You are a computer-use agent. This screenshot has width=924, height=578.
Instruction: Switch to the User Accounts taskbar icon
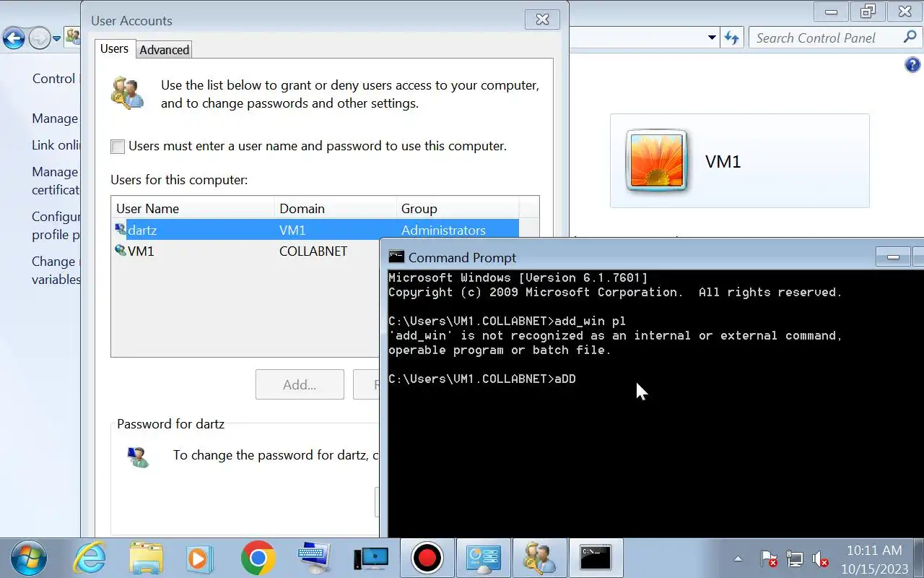tap(539, 558)
